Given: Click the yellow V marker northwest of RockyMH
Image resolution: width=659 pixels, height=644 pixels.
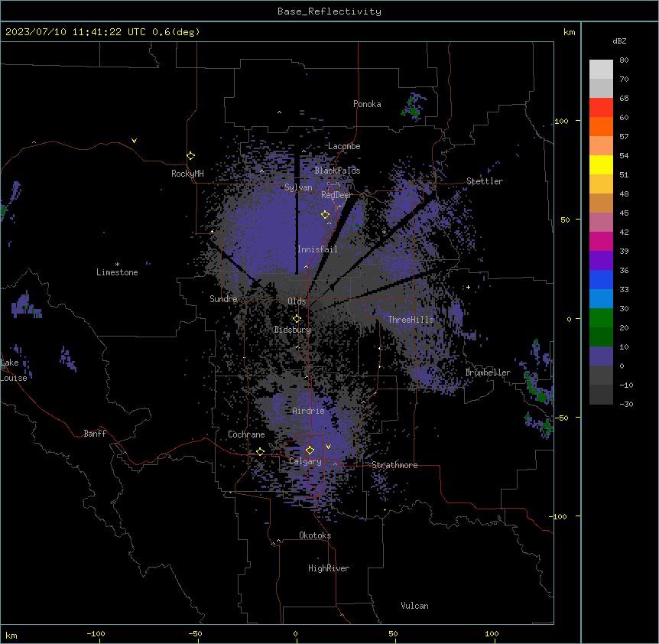Looking at the screenshot, I should (x=134, y=141).
